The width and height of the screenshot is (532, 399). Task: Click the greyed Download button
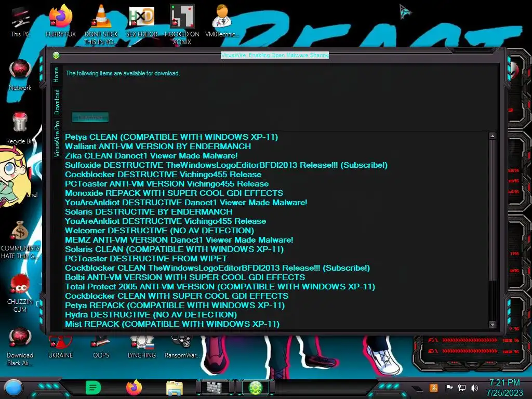pyautogui.click(x=90, y=117)
